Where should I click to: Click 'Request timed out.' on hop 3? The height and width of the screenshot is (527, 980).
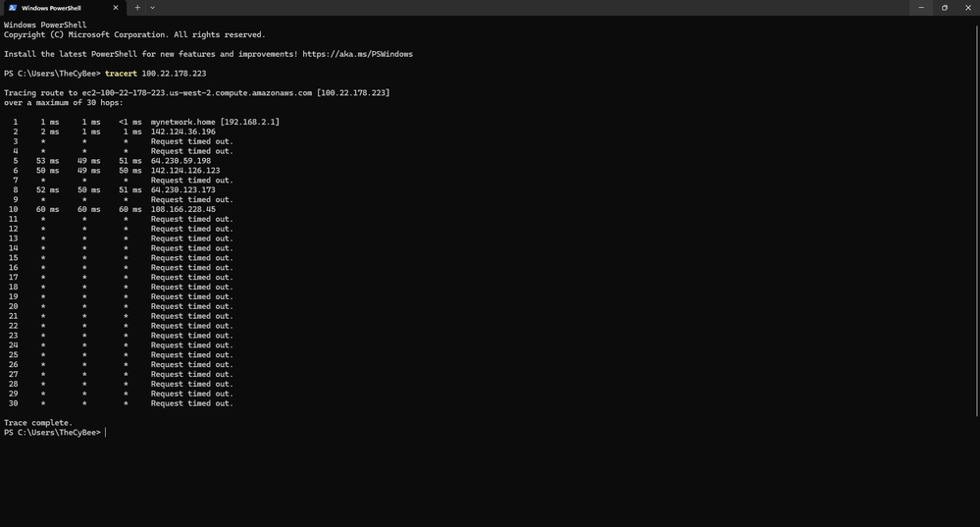192,141
